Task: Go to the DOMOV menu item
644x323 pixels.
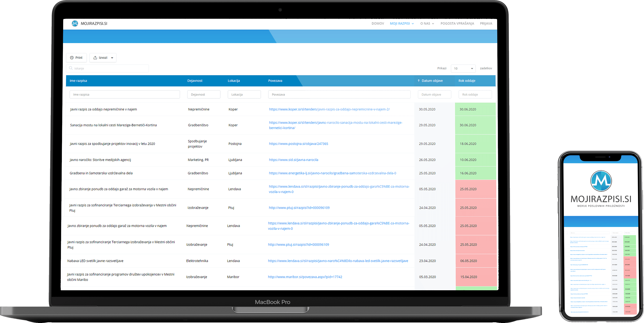Action: click(378, 24)
